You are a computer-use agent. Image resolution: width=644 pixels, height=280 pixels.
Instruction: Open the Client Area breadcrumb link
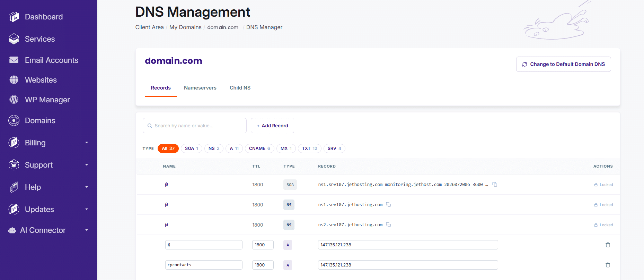149,27
